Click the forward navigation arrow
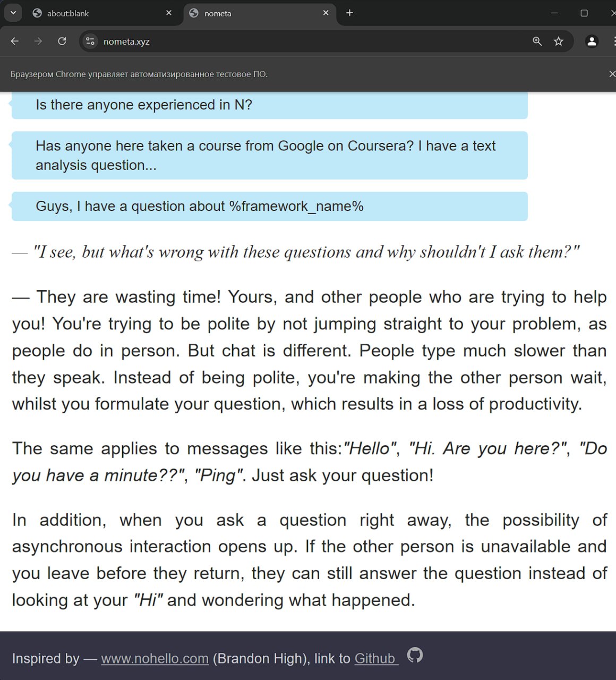The image size is (616, 680). click(x=38, y=41)
